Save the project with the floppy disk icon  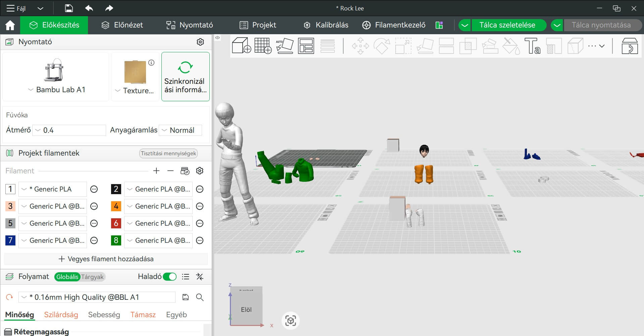(69, 8)
